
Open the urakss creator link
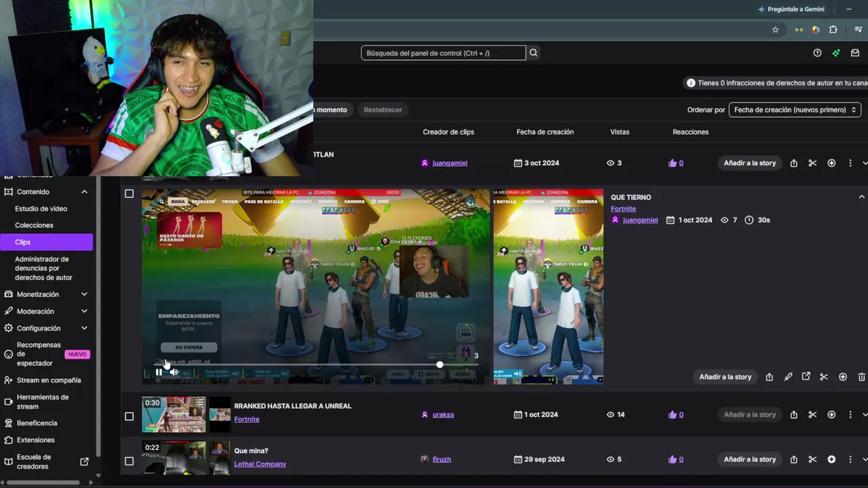tap(443, 415)
